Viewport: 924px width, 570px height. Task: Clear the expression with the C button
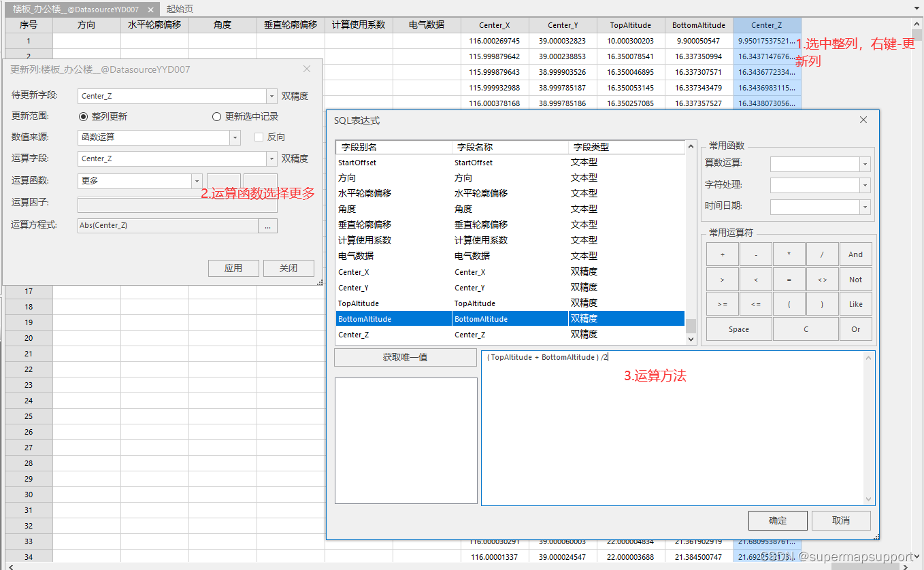(x=806, y=329)
